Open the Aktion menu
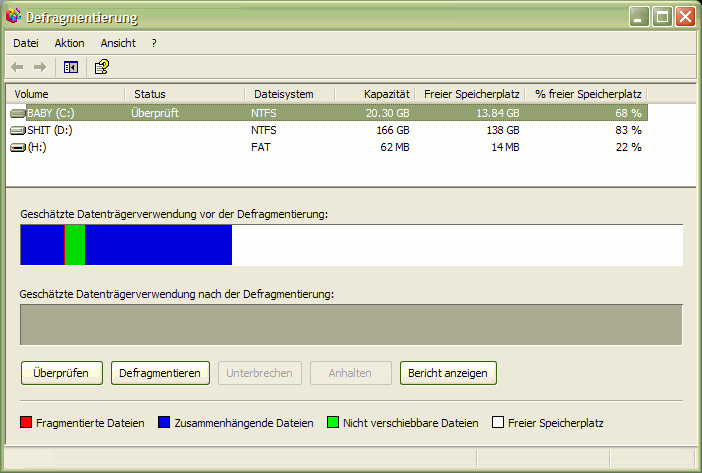The image size is (702, 473). pos(70,43)
